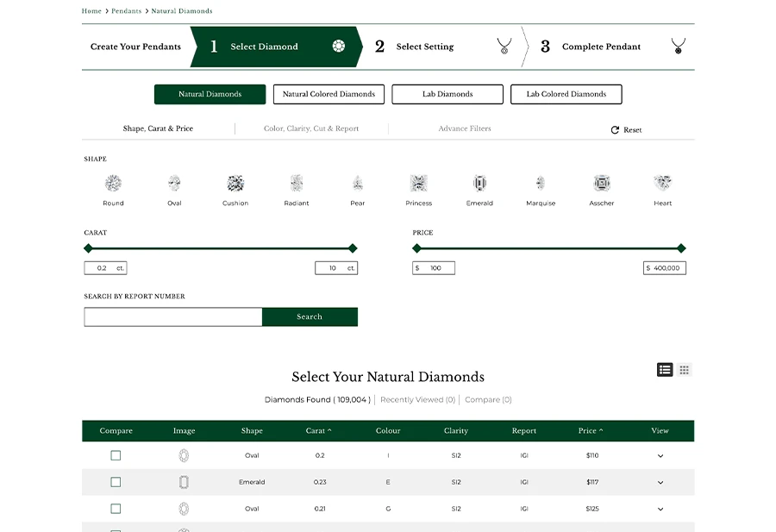The image size is (776, 532).
Task: Pick the Pear shape icon
Action: pyautogui.click(x=358, y=184)
